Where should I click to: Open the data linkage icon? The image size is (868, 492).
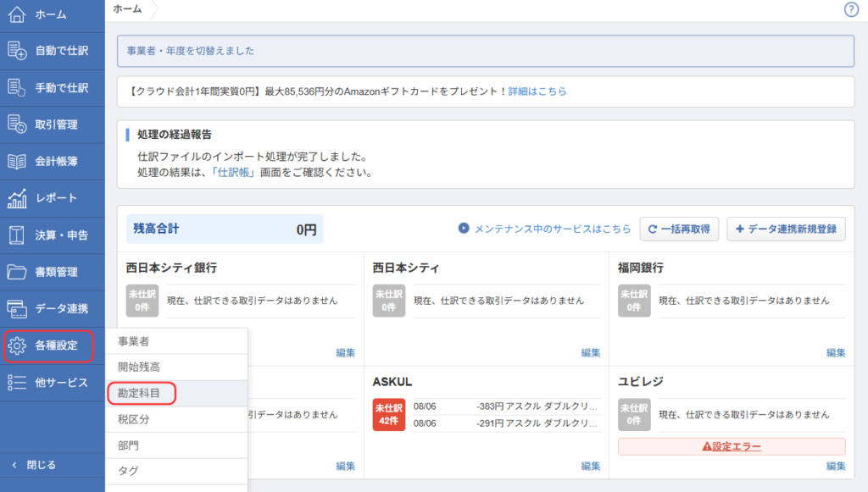point(17,308)
